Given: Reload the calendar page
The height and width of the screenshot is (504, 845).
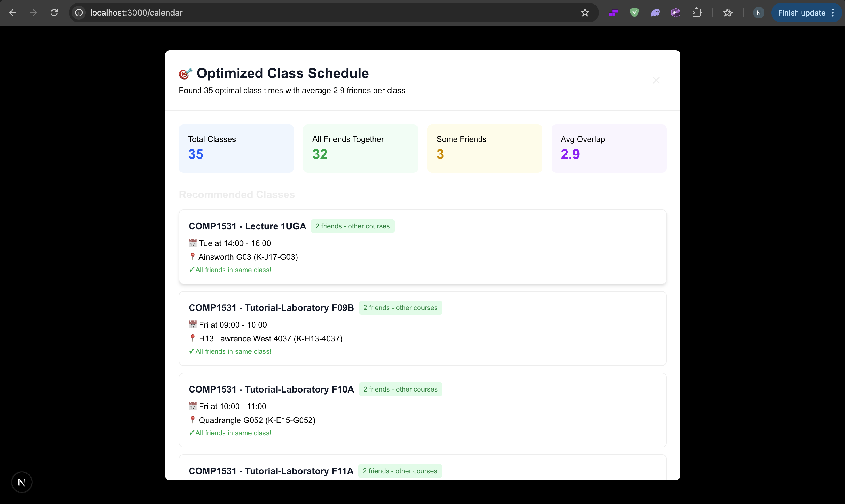Looking at the screenshot, I should [54, 13].
